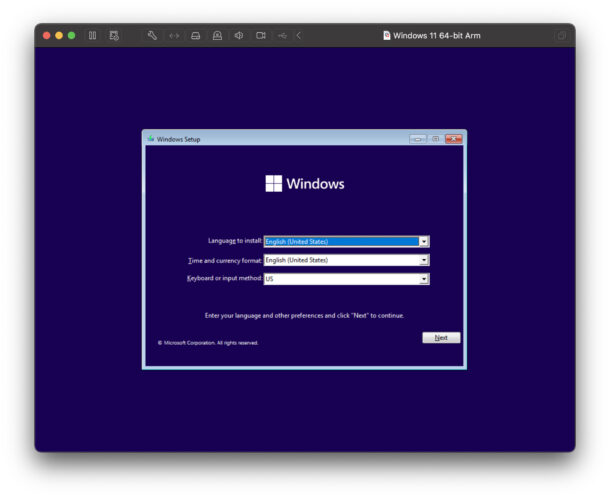This screenshot has width=610, height=498.
Task: Close the Windows Setup dialog
Action: pos(453,139)
